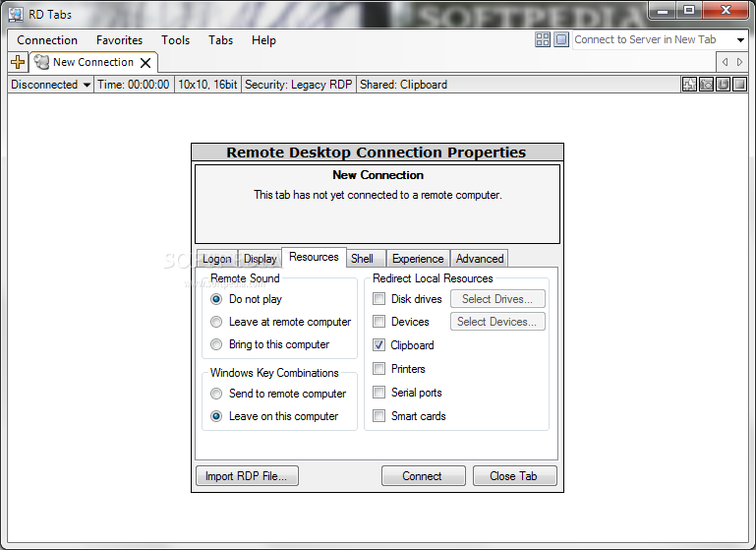This screenshot has height=550, width=756.
Task: Click the Select Devices button
Action: click(497, 322)
